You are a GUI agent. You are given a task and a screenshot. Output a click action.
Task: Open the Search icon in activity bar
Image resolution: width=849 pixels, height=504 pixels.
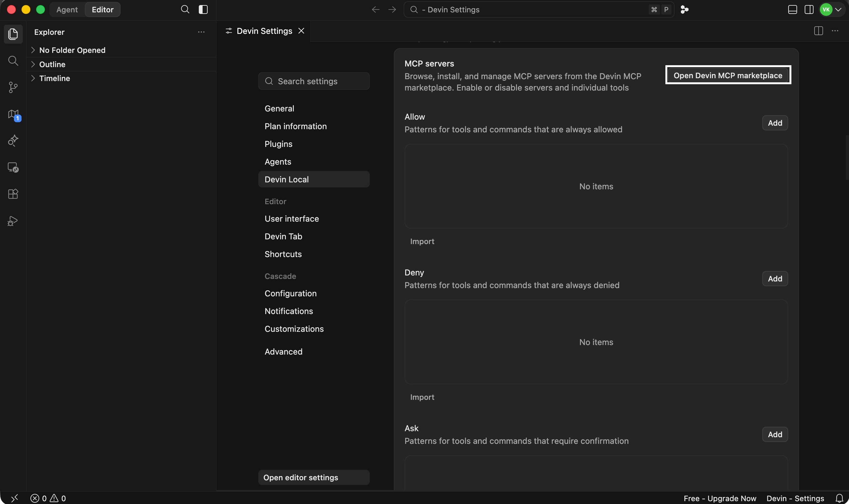click(13, 61)
